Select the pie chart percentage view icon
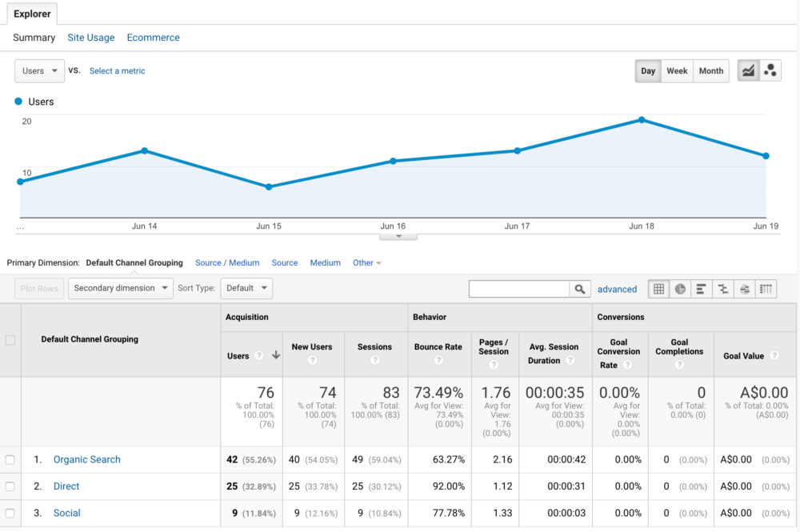The height and width of the screenshot is (532, 800). pos(680,289)
